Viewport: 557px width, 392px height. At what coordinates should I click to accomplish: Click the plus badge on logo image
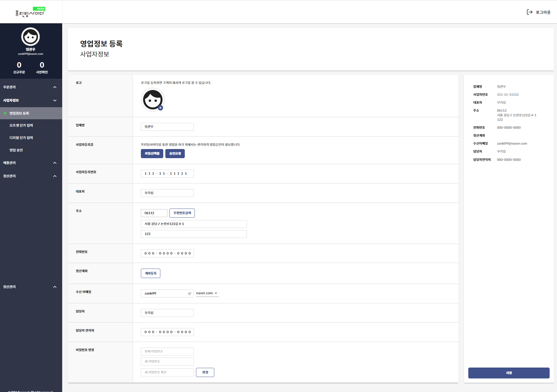pyautogui.click(x=160, y=108)
